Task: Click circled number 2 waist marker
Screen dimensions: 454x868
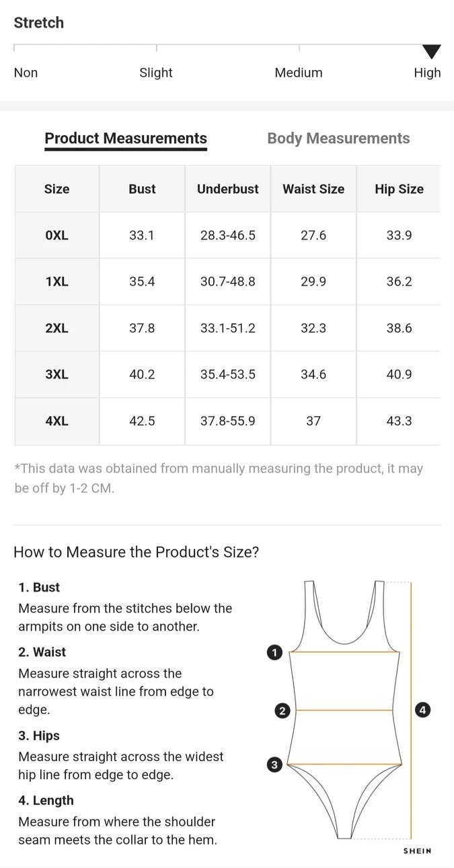Action: tap(282, 711)
